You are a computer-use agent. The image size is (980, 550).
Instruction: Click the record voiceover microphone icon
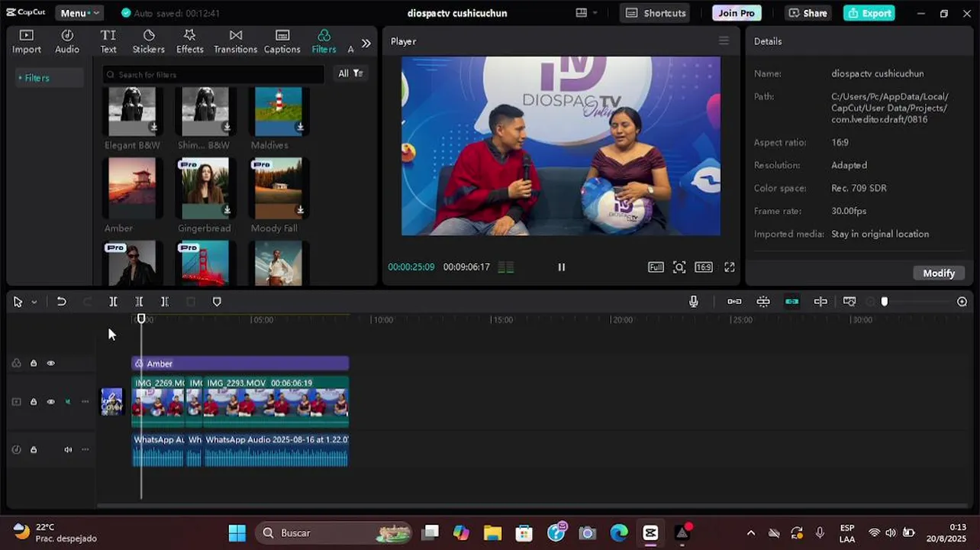click(x=694, y=302)
